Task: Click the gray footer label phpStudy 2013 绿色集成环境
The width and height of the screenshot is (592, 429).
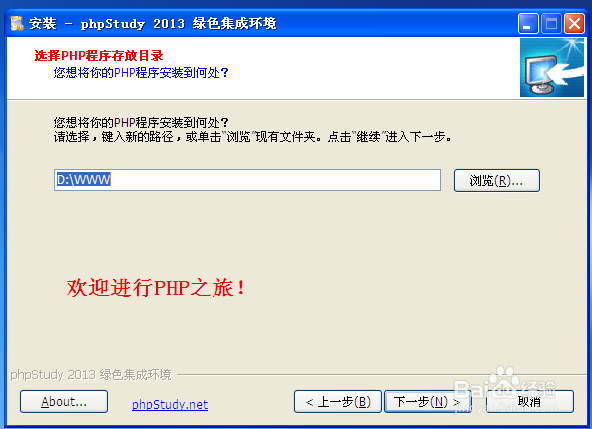Action: point(91,375)
